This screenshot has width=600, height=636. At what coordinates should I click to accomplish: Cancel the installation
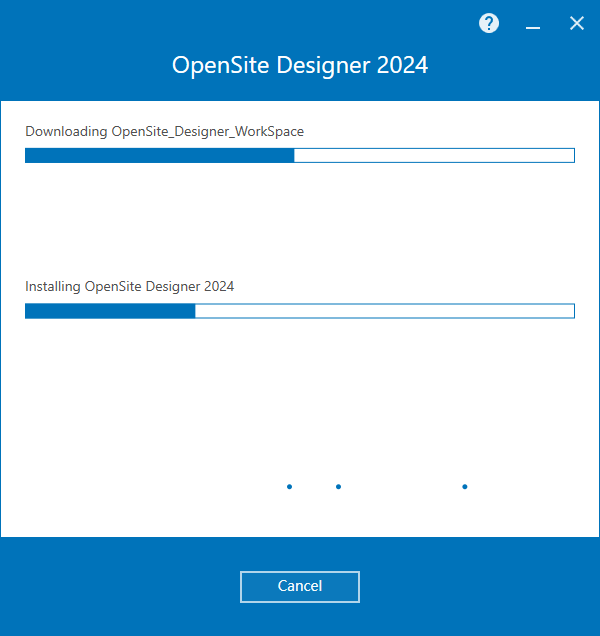pos(300,587)
